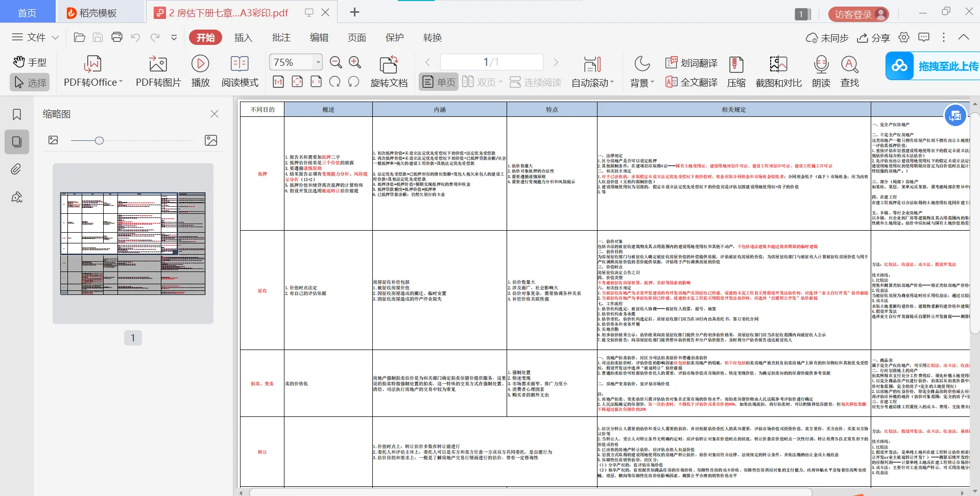Toggle continuous reading (连续阅读)

pyautogui.click(x=535, y=82)
